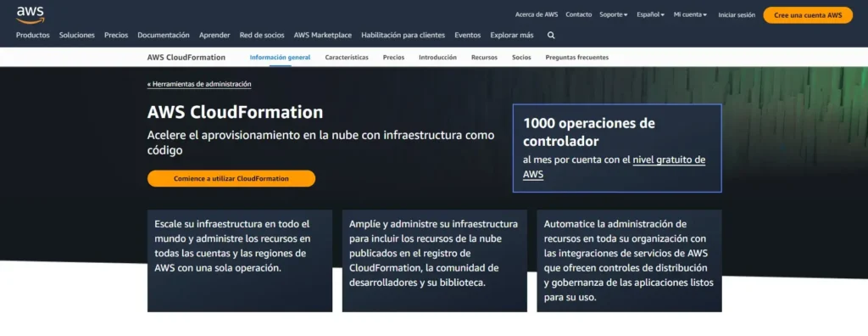Open the Productos menu
The image size is (868, 336).
[x=33, y=35]
